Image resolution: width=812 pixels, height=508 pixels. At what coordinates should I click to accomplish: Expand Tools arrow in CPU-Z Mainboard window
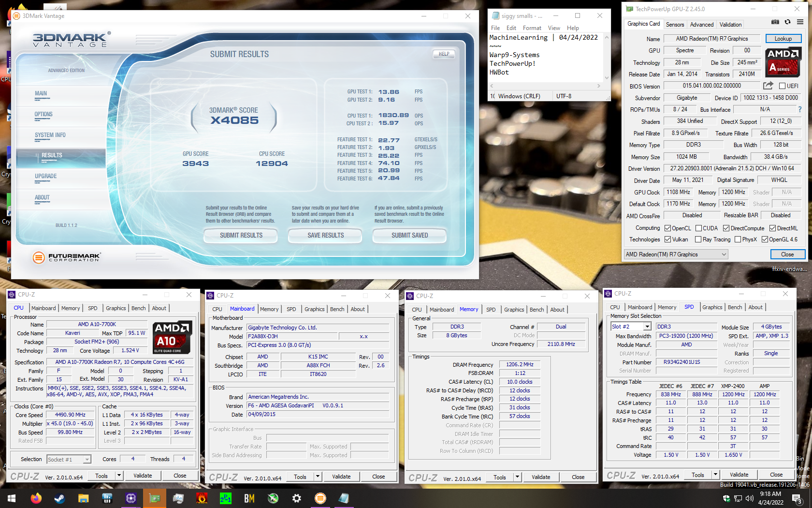pyautogui.click(x=318, y=477)
